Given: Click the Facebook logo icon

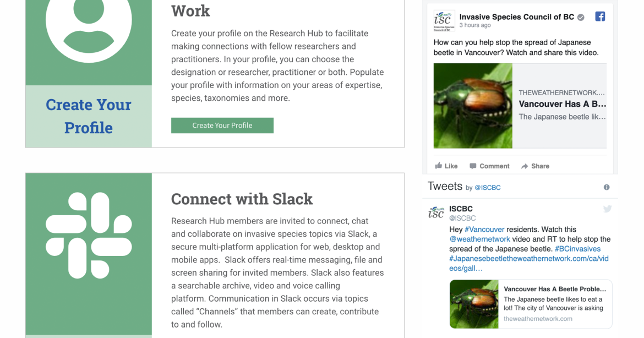Looking at the screenshot, I should tap(600, 17).
